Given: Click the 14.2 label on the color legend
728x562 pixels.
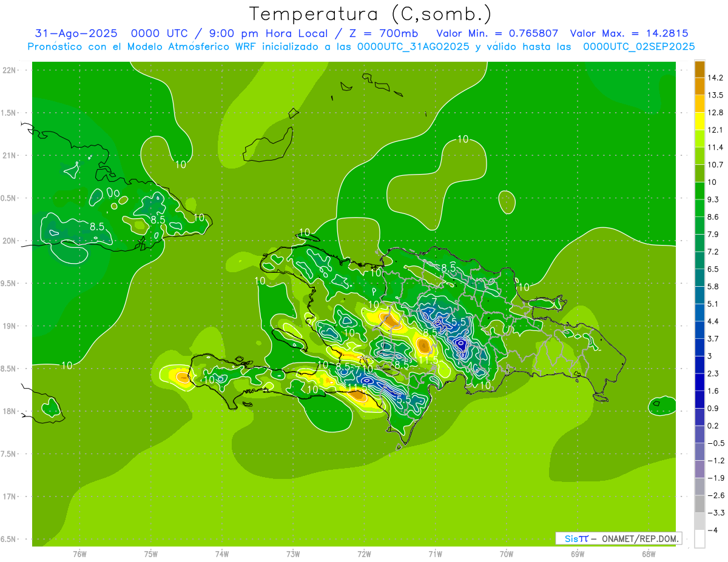Looking at the screenshot, I should [x=714, y=77].
